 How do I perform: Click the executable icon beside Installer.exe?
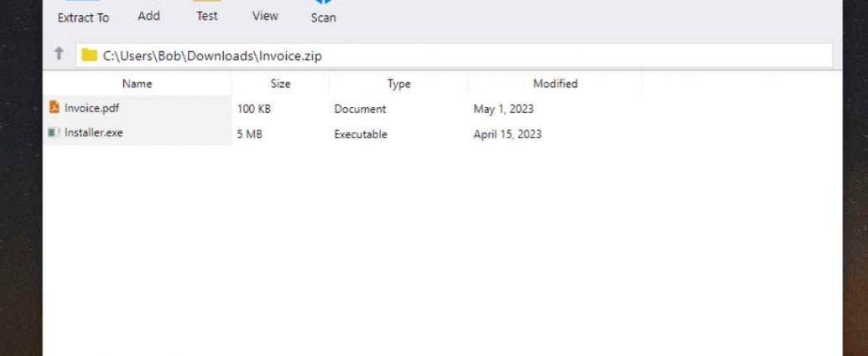point(54,132)
